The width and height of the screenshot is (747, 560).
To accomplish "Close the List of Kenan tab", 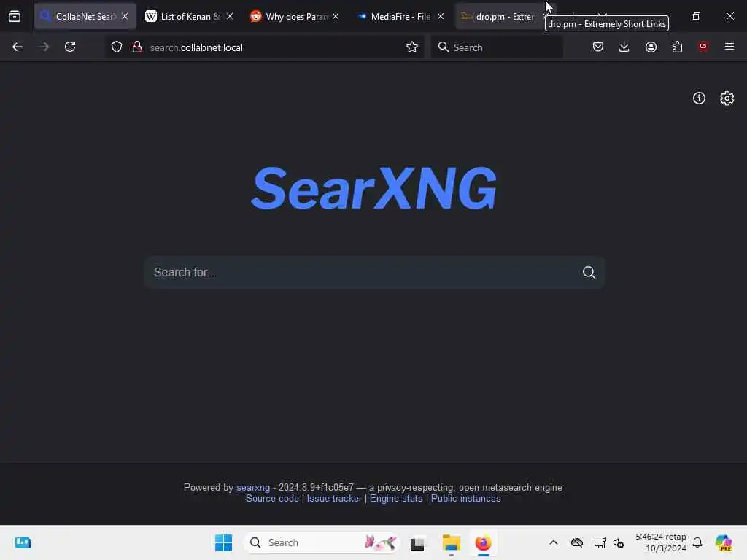I will coord(230,17).
